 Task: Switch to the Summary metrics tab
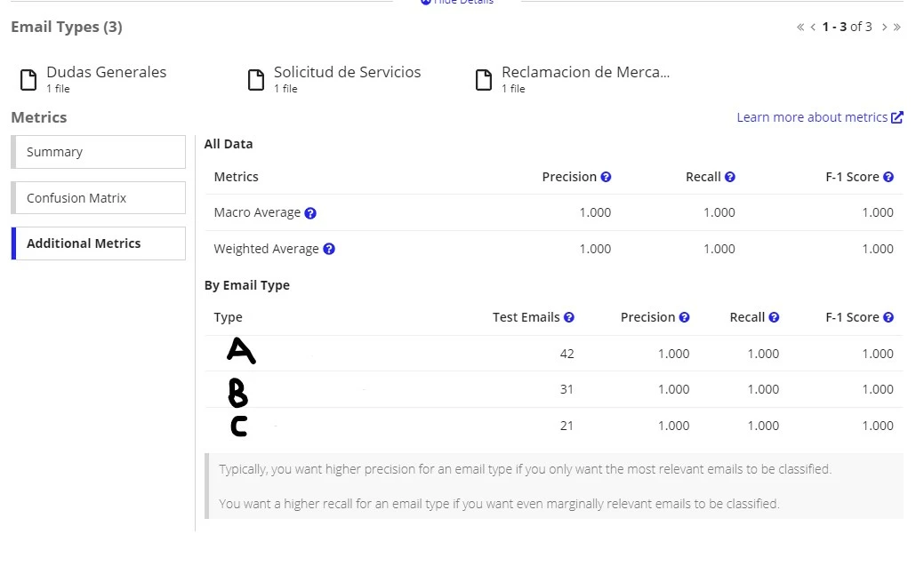click(99, 152)
